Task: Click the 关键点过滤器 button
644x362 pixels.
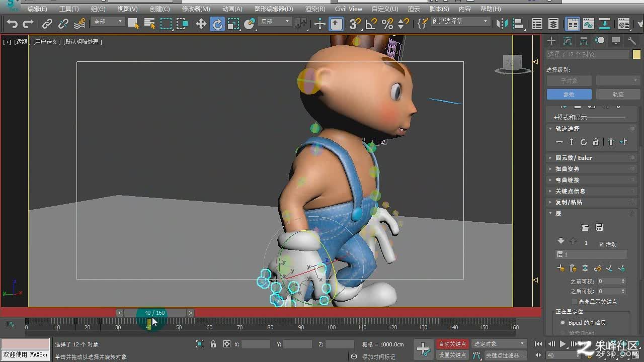Action: pos(506,355)
